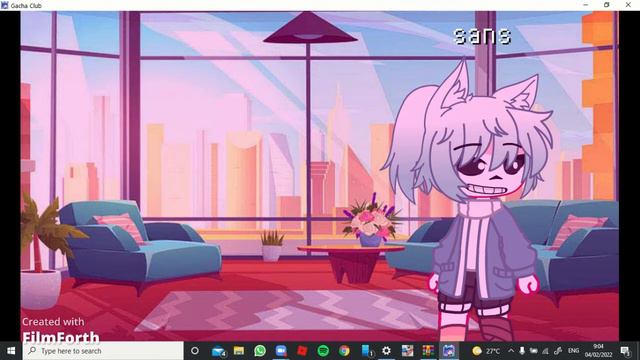Open WhatsApp from the taskbar

click(x=260, y=351)
